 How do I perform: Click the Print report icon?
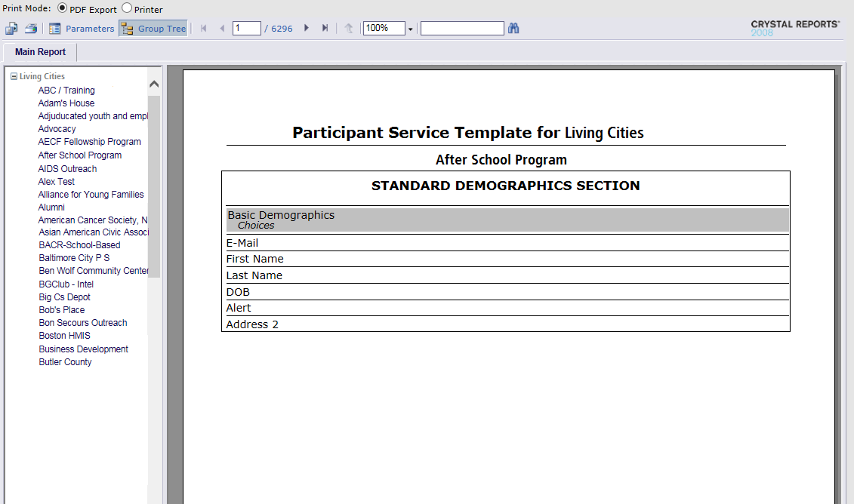pyautogui.click(x=31, y=29)
